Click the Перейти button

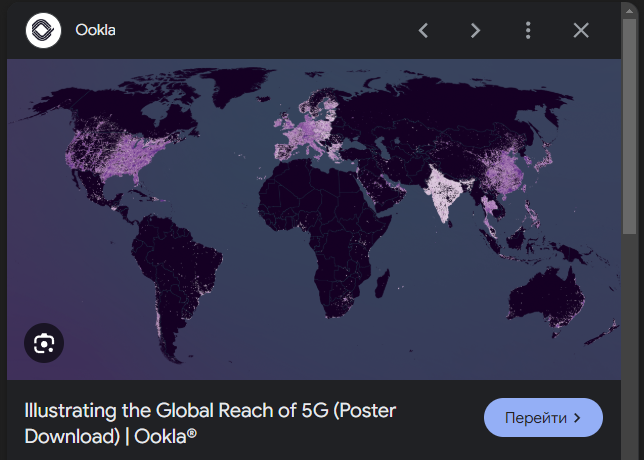[x=543, y=417]
